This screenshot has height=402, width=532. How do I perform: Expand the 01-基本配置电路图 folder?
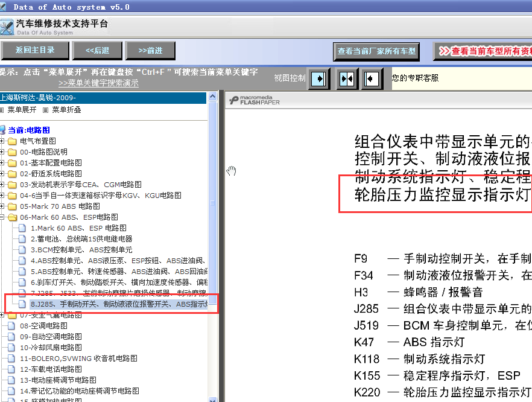click(x=2, y=162)
